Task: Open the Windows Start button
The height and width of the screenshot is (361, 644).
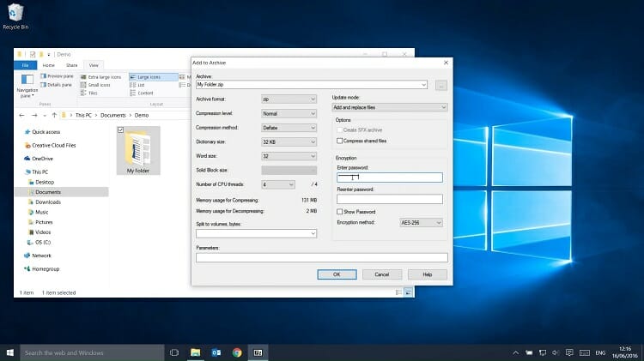Action: pos(9,352)
